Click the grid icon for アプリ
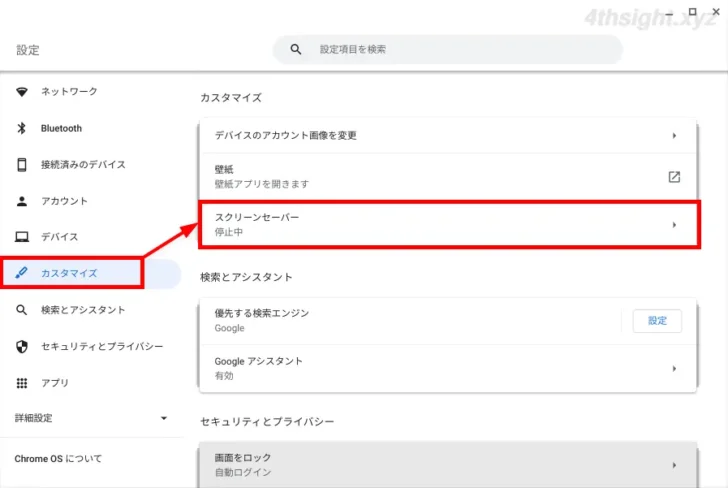This screenshot has height=488, width=728. 21,383
